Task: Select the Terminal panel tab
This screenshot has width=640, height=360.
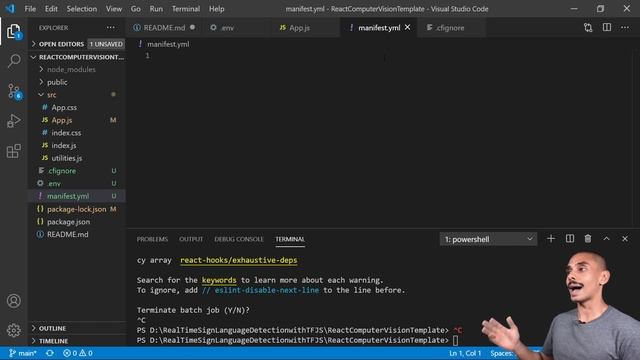Action: [290, 239]
